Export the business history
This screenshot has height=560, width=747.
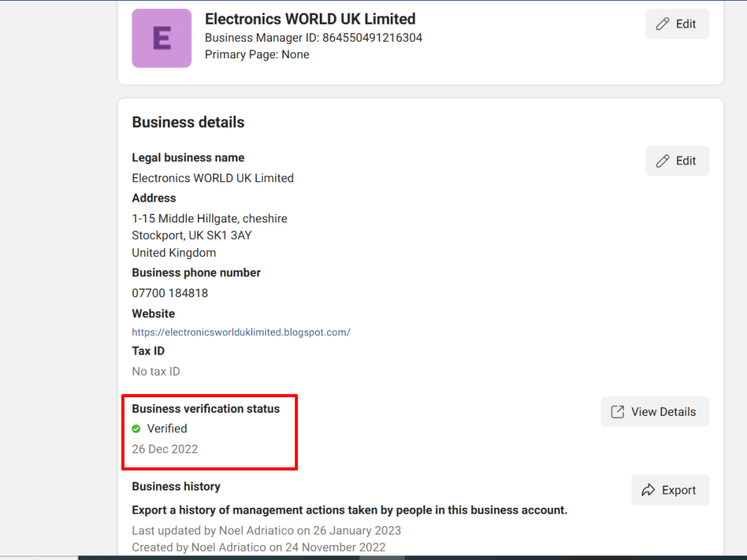[670, 490]
